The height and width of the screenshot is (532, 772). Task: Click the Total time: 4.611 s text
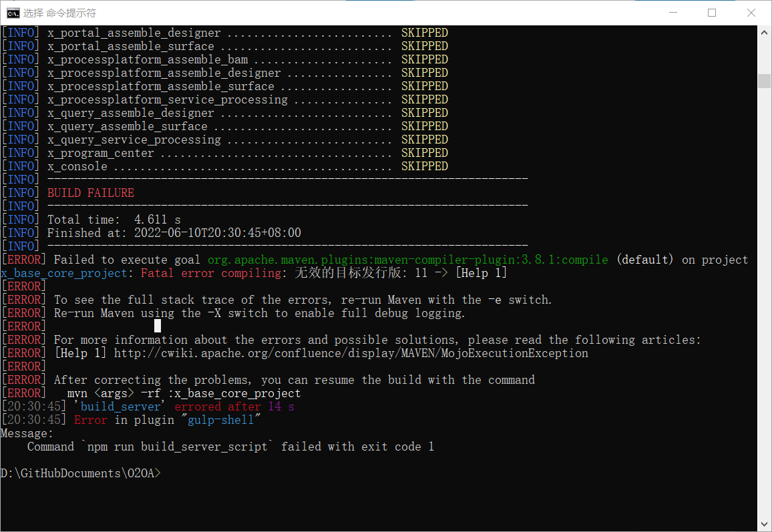click(114, 220)
